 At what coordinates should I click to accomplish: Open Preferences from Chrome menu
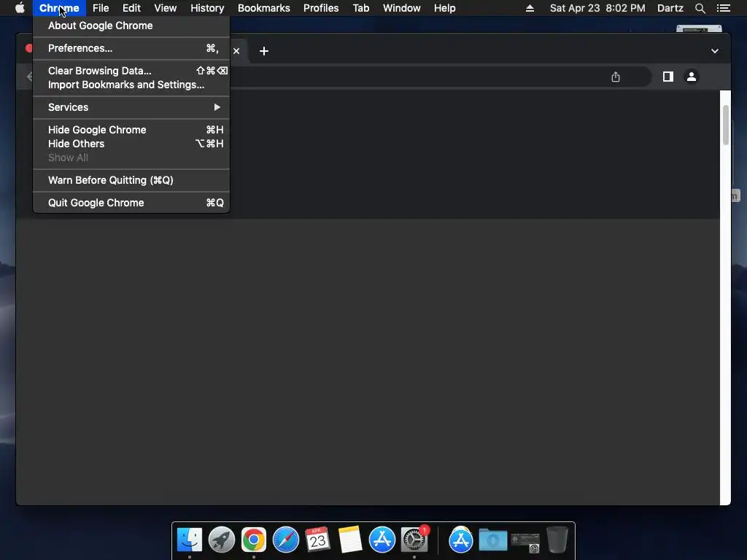click(131, 48)
